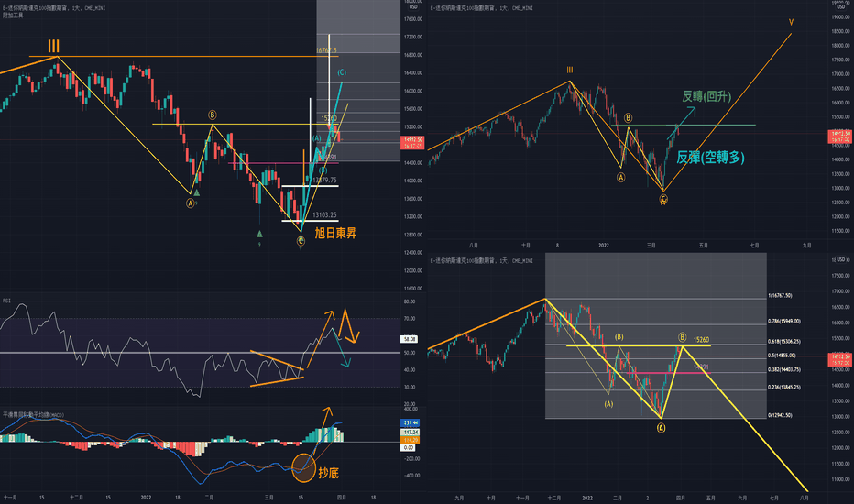Click the Fibonacci label 1(16767.50)
Viewport: 854px width, 504px height.
coord(780,296)
